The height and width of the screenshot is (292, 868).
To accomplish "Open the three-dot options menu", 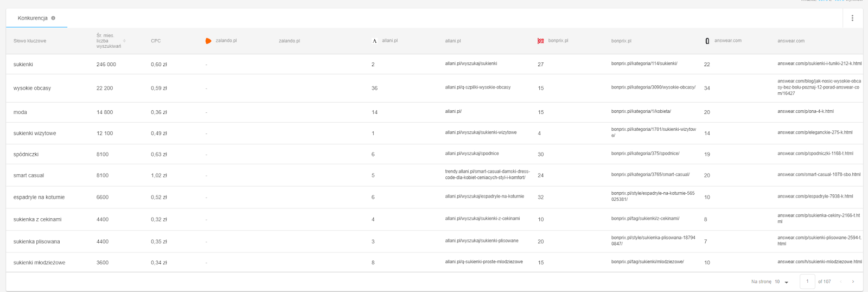I will coord(852,18).
